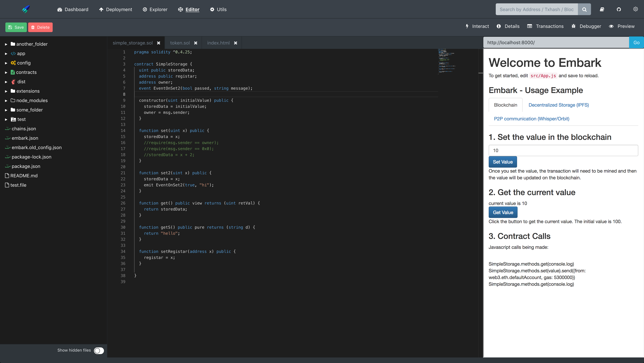The image size is (644, 363).
Task: Open the Utils menu item
Action: 218,9
